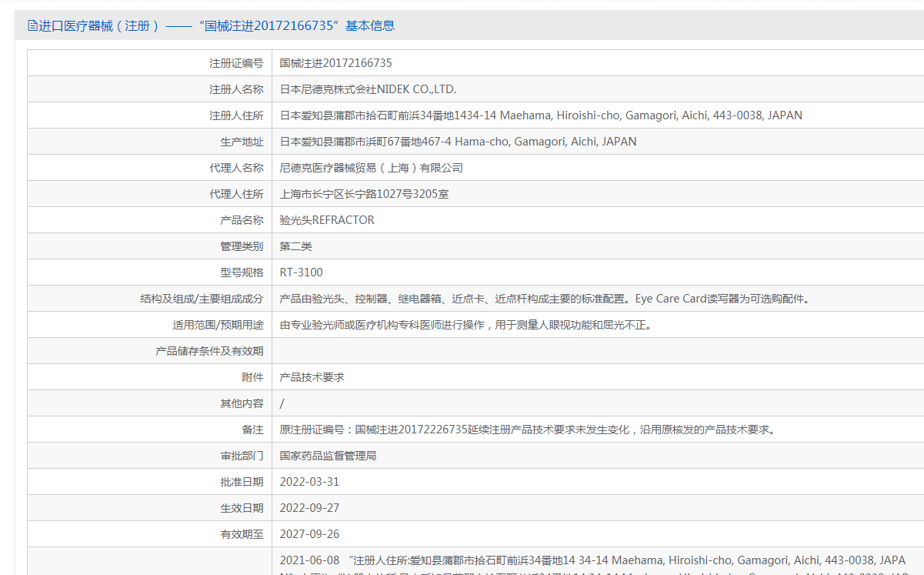
Task: Click the document icon beside the page title
Action: (x=32, y=25)
